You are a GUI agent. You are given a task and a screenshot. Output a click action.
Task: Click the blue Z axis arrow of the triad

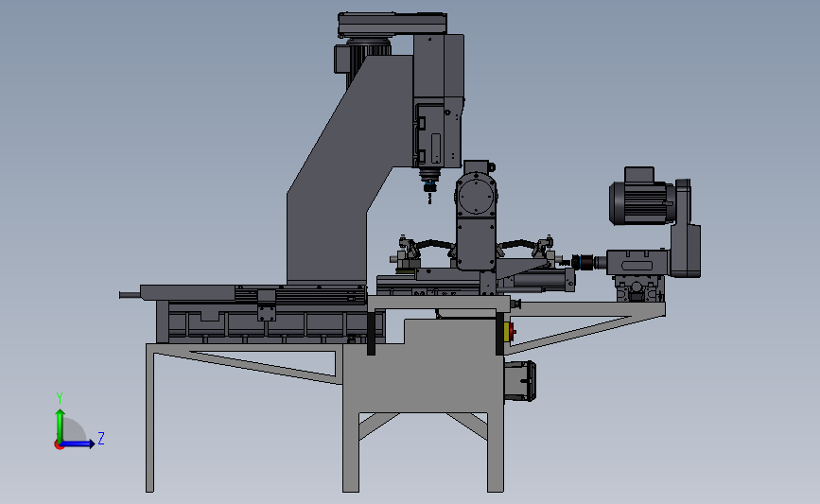78,443
